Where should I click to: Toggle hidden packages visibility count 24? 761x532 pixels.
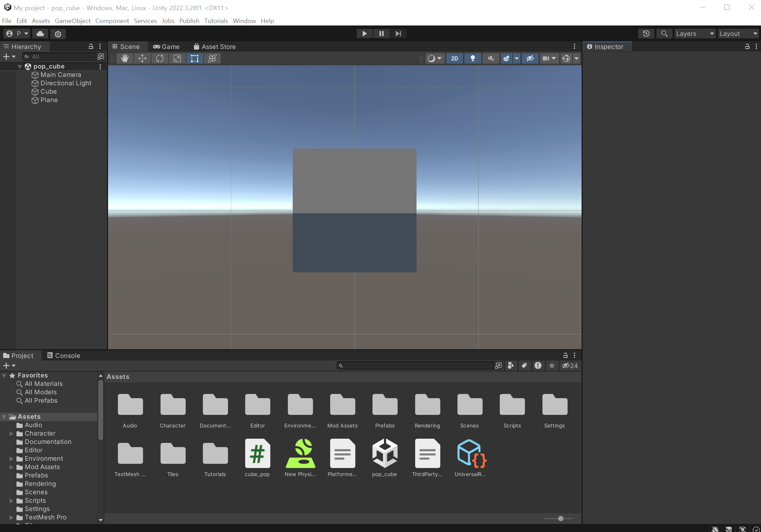click(570, 366)
